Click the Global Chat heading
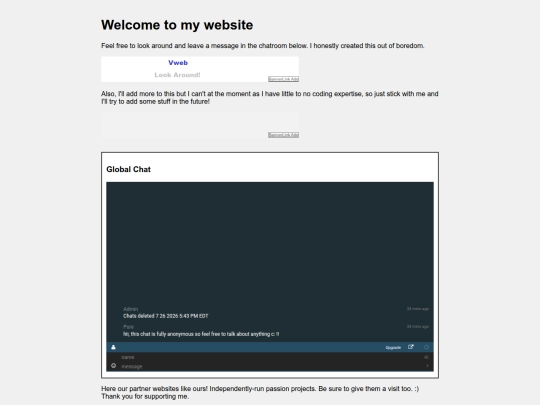The width and height of the screenshot is (540, 405). tap(128, 169)
